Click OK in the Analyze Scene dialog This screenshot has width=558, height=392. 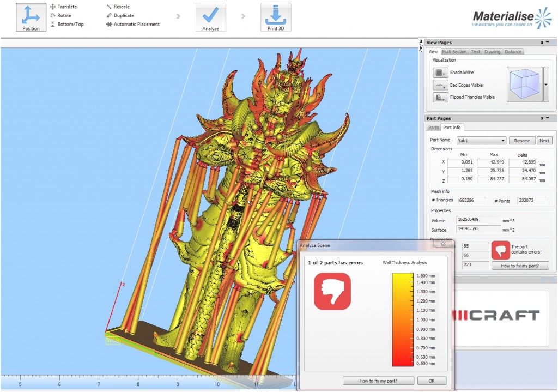(432, 381)
